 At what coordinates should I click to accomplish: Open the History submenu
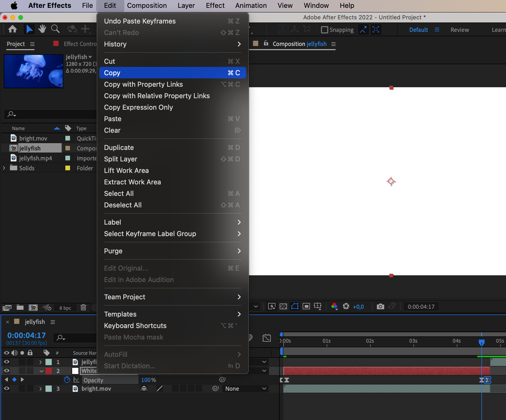pyautogui.click(x=172, y=44)
